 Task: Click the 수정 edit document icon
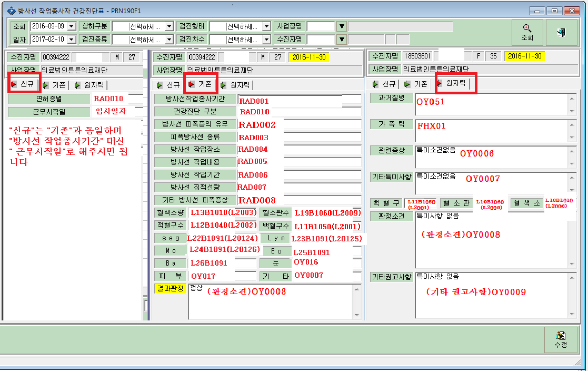tap(561, 335)
